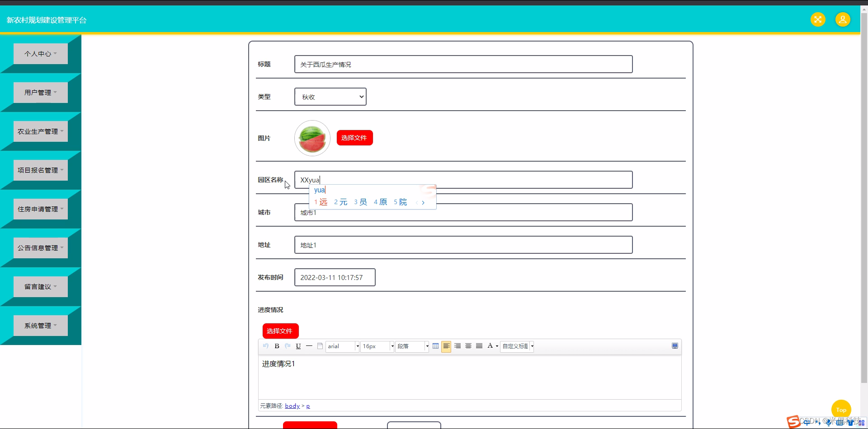868x429 pixels.
Task: Justify text in editor
Action: [479, 346]
